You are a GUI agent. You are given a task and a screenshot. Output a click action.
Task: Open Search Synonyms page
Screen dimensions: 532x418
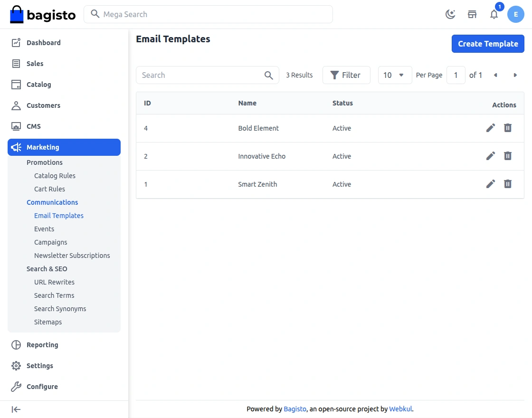[x=60, y=309]
